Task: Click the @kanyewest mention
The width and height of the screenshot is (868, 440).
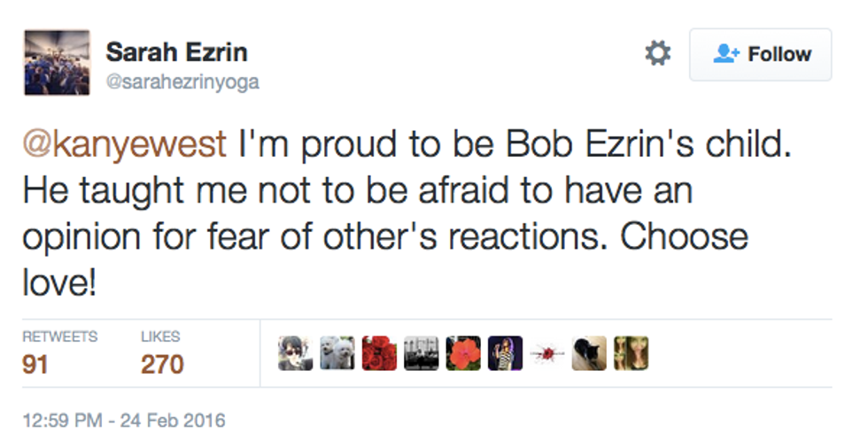Action: click(x=124, y=145)
